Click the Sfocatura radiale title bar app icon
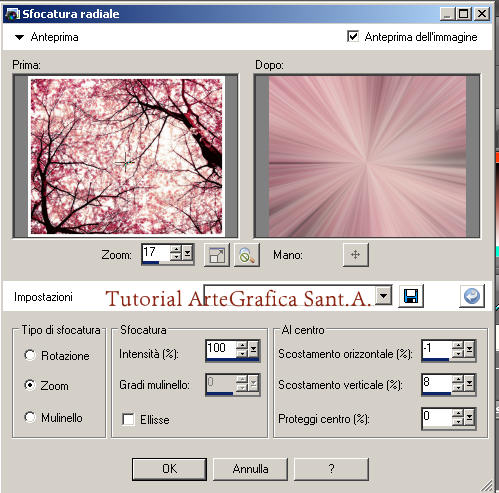This screenshot has width=499, height=493. click(x=13, y=14)
